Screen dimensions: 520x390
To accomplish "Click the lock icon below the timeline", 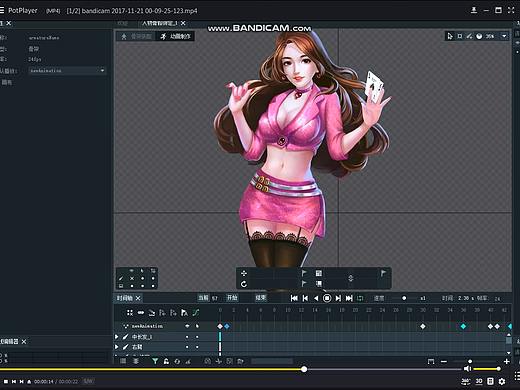I will click(166, 361).
